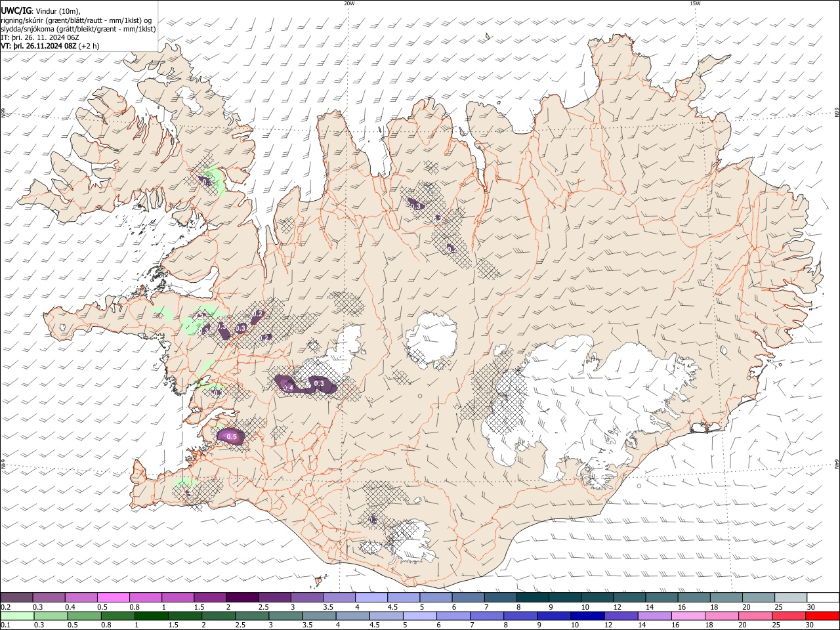840x630 pixels.
Task: Click the "VT: þri. 26.11.2024 08Z" valid time
Action: 39,46
